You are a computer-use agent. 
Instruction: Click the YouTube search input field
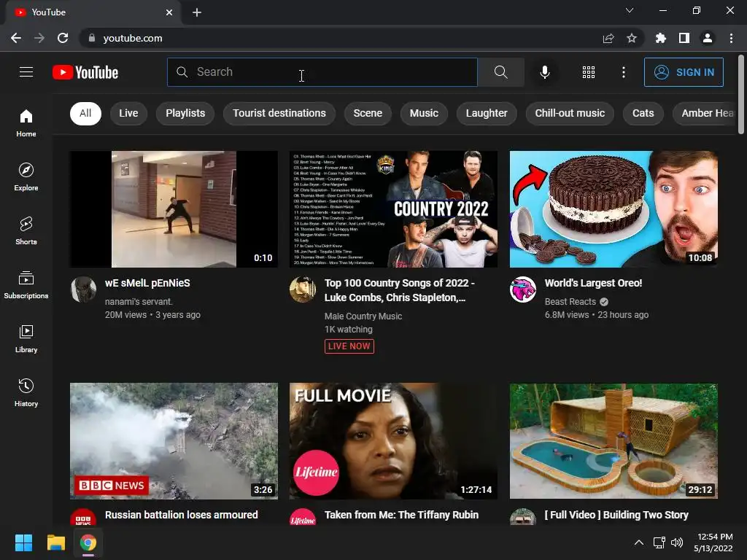(x=322, y=72)
